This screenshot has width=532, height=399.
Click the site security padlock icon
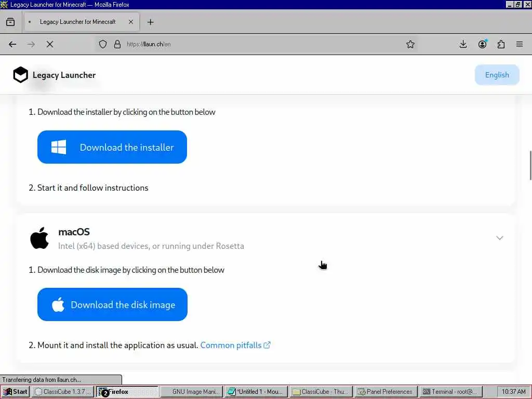[117, 45]
